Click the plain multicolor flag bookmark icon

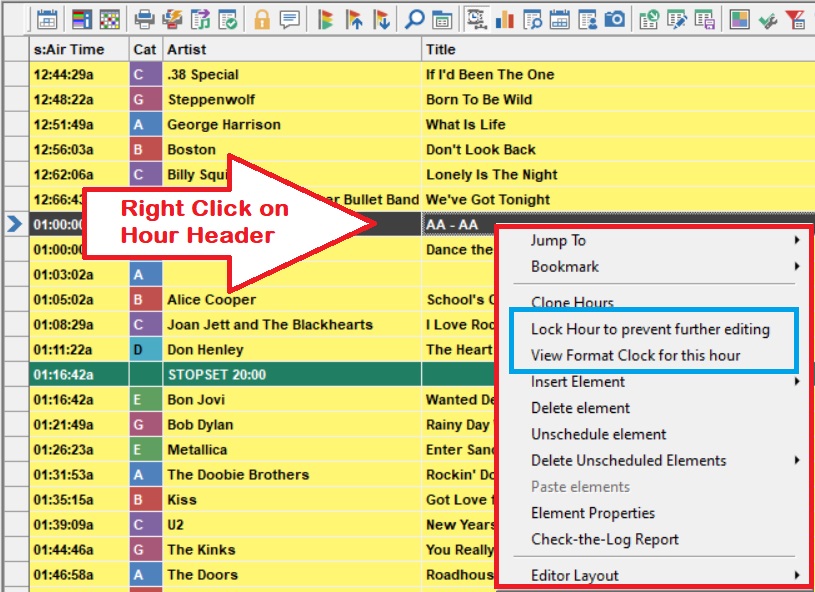click(x=325, y=20)
